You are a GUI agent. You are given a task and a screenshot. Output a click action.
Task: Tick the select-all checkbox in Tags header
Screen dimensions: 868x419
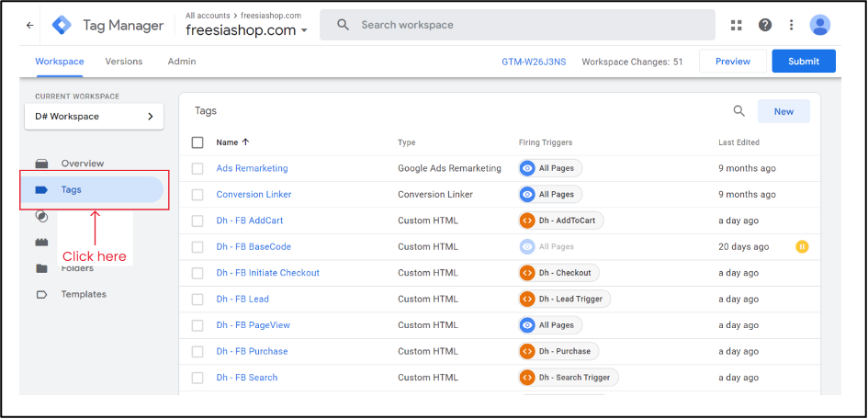click(x=197, y=142)
